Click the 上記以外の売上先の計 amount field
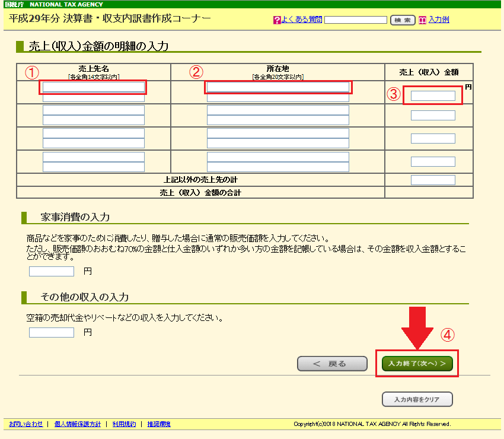Screen dimensions: 504x439 coord(433,180)
